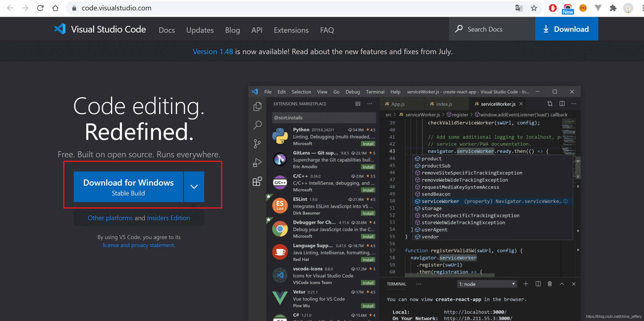
Task: Open the Docs navigation item
Action: [x=167, y=30]
